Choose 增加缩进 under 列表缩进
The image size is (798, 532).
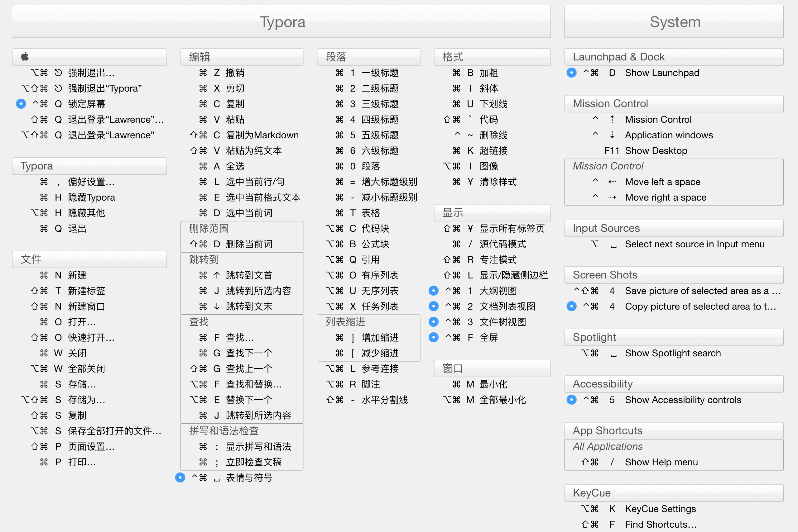367,338
